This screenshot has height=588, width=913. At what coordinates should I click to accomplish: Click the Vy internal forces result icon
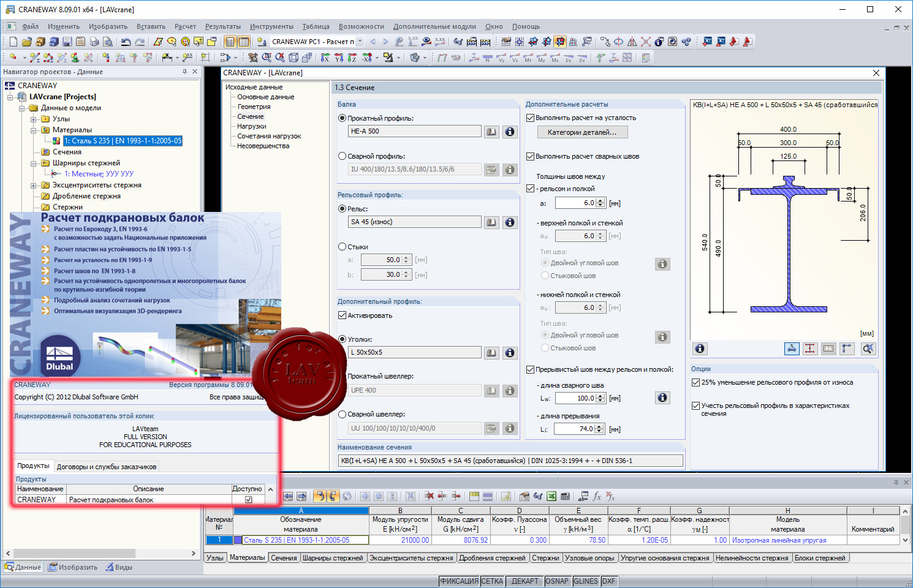(x=501, y=58)
